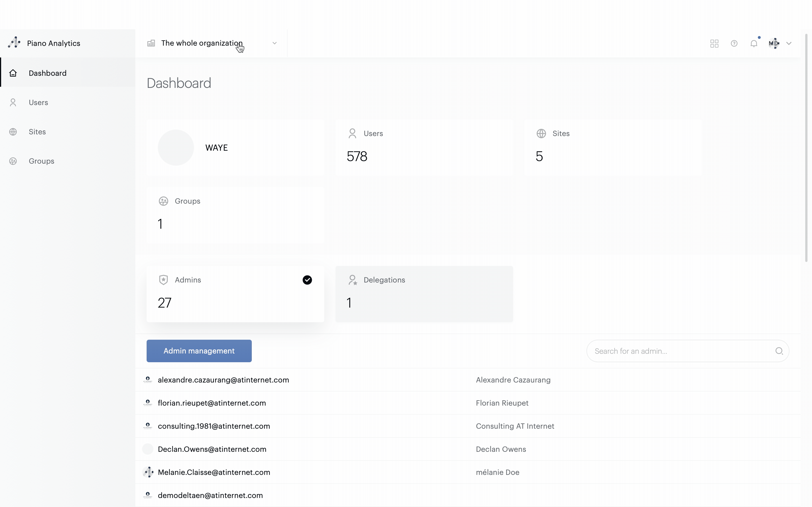
Task: Click the vertical page scrollbar
Action: coord(806,148)
